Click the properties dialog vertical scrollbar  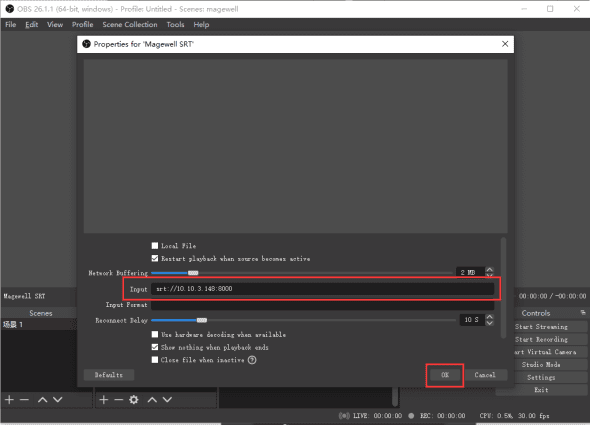point(503,288)
